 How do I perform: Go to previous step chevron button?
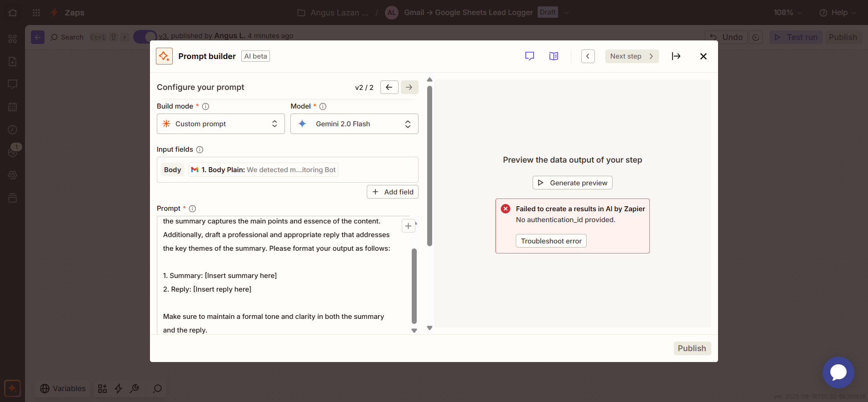point(588,56)
